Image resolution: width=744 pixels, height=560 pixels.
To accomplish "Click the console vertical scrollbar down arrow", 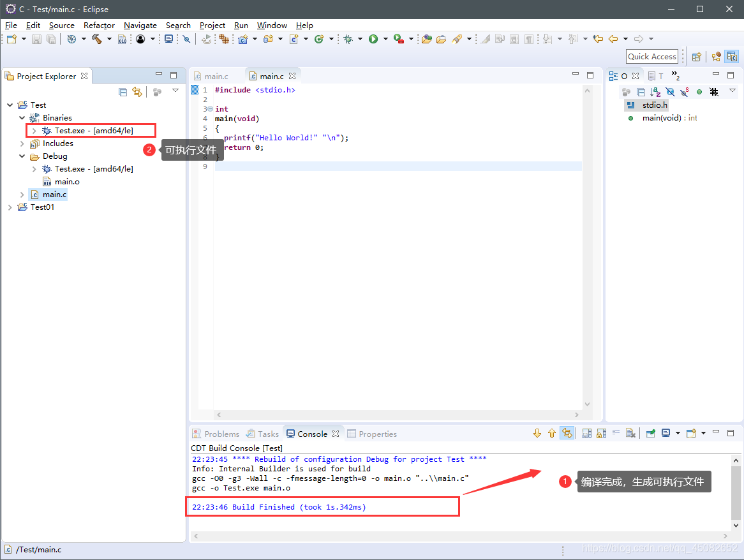I will click(x=736, y=525).
